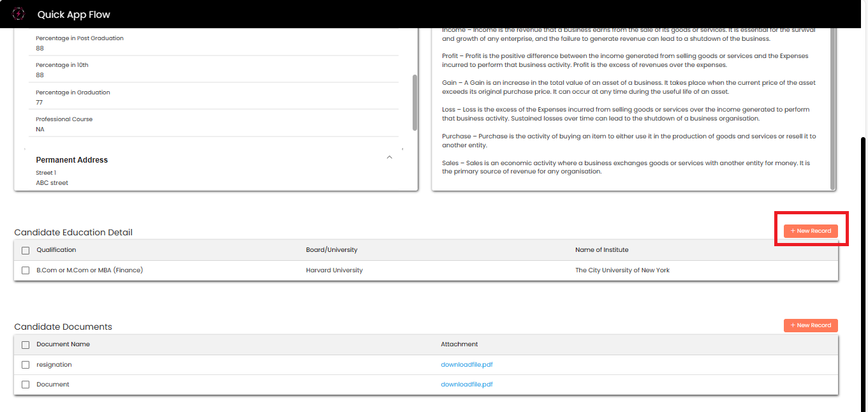Click the Attachment column header

(459, 344)
